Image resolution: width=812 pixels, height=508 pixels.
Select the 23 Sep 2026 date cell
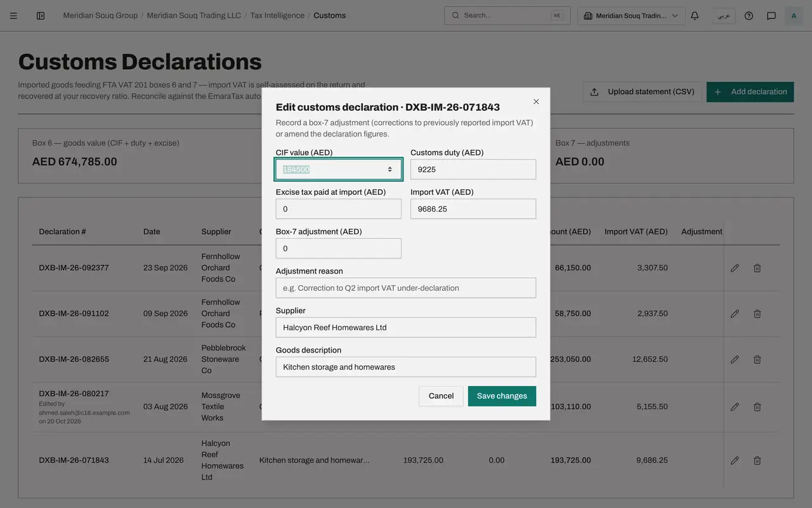[x=166, y=268]
